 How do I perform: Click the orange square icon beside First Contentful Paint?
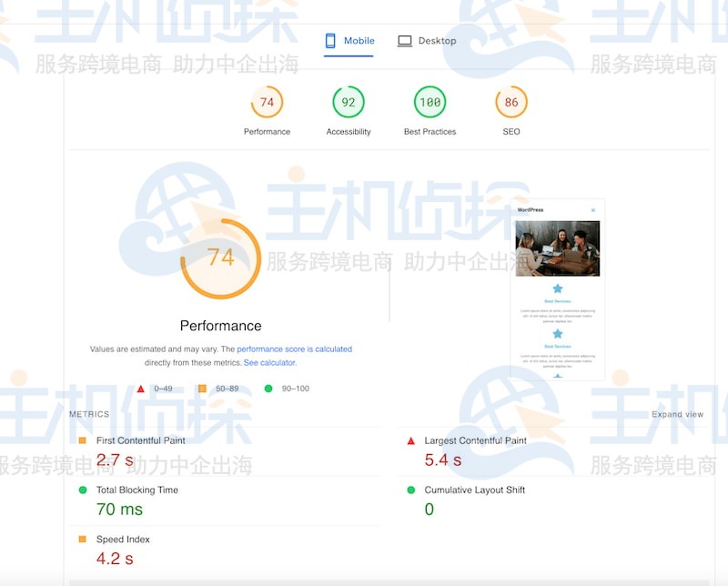pyautogui.click(x=84, y=439)
